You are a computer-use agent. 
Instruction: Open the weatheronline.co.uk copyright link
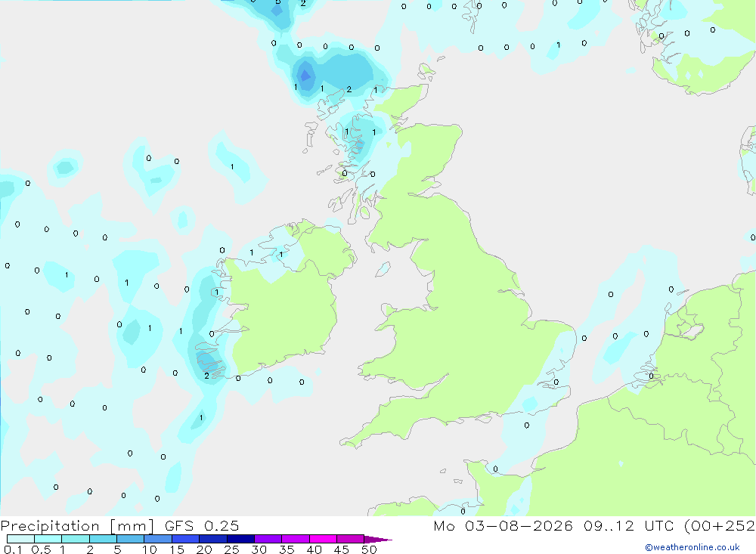pos(692,547)
